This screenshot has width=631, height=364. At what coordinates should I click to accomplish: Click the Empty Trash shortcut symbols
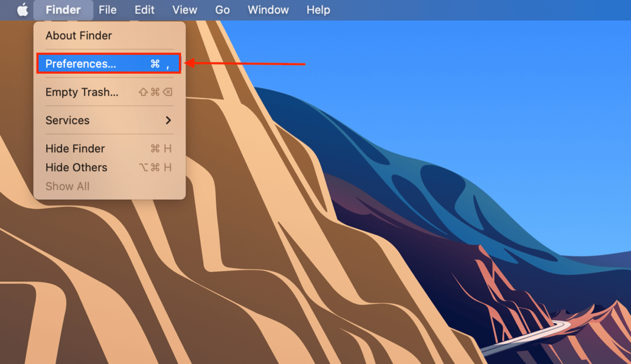[x=157, y=92]
